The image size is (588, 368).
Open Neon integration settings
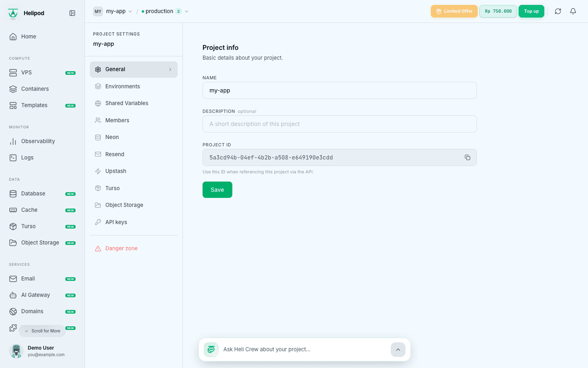(x=134, y=137)
